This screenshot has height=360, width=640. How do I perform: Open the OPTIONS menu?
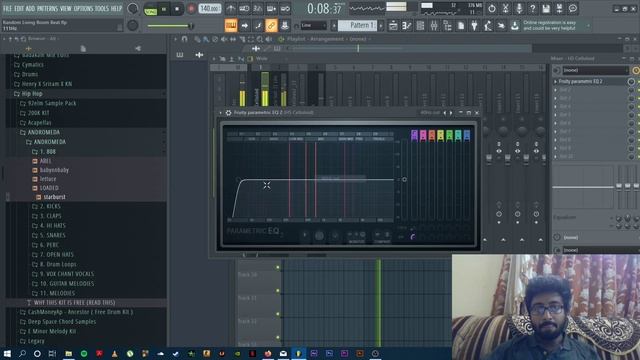tap(83, 9)
